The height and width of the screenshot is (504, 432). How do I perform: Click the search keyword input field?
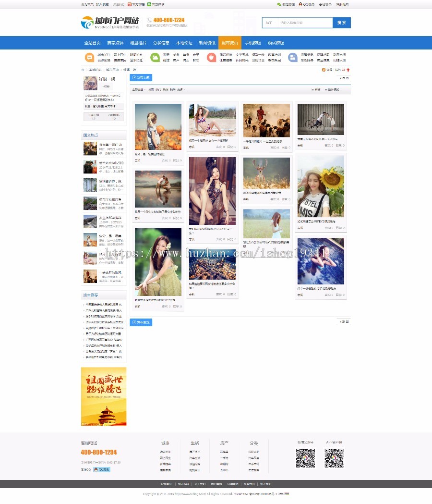[305, 23]
